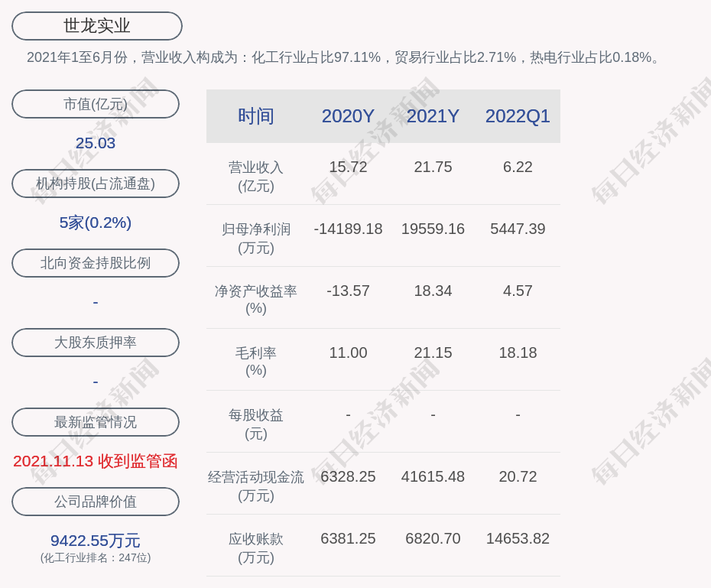Click the institutional holding value 5家(0.2%)
This screenshot has height=588, width=711.
(x=96, y=223)
